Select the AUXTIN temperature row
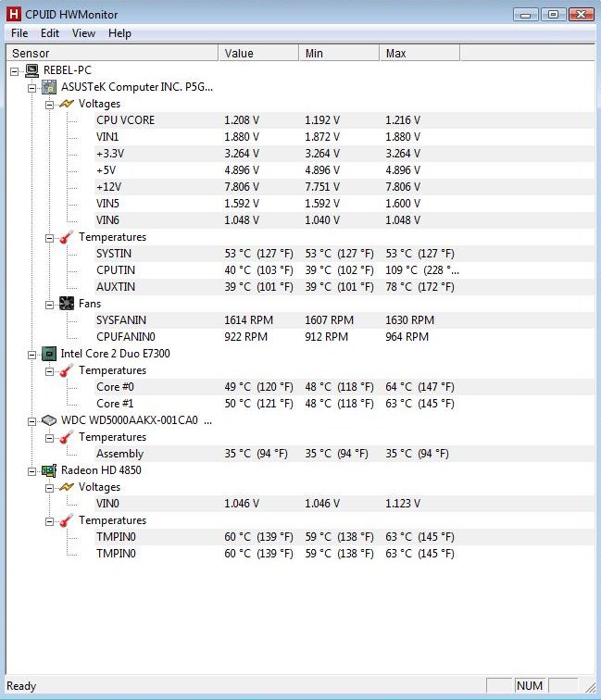 coord(344,287)
